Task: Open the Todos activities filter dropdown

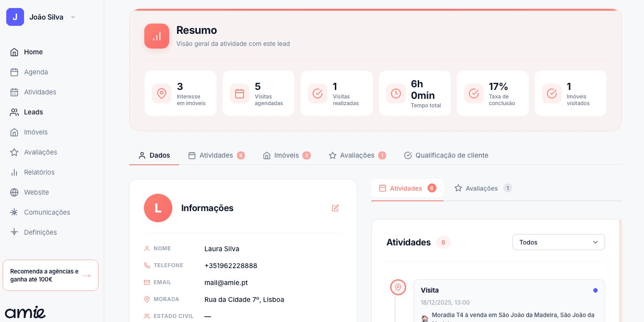Action: coord(558,242)
